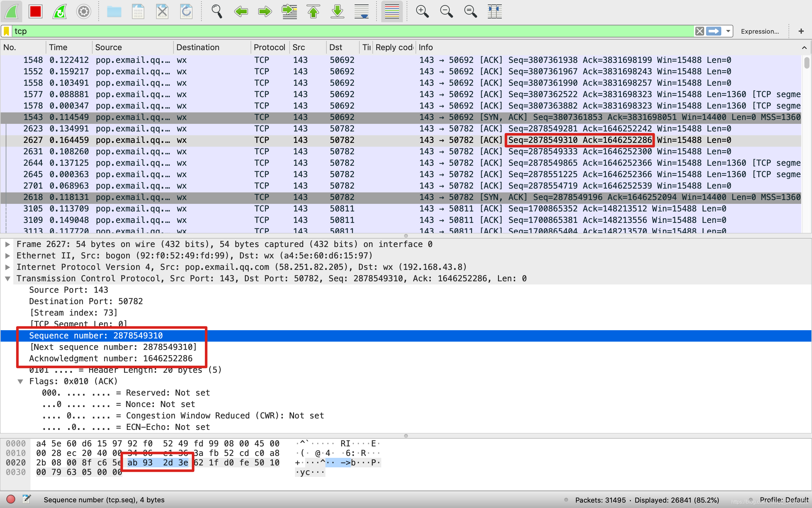The width and height of the screenshot is (812, 508).
Task: Click the red capture status indicator
Action: point(11,499)
